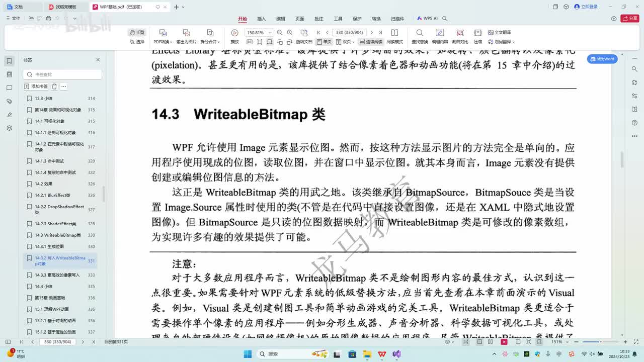The width and height of the screenshot is (644, 362).
Task: Add a new tab with plus
Action: click(176, 7)
